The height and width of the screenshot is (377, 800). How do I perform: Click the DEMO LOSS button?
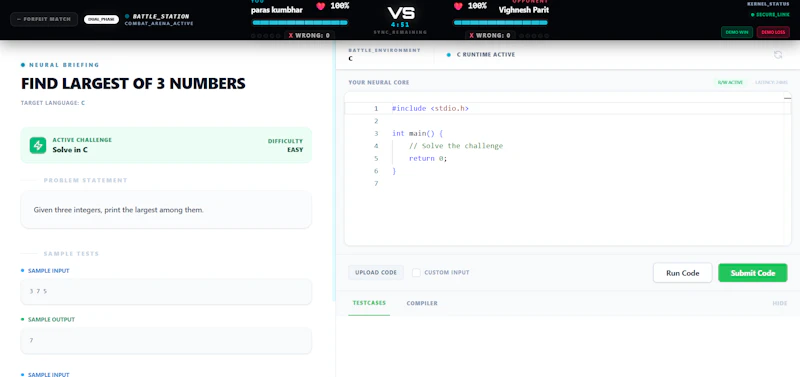(773, 32)
